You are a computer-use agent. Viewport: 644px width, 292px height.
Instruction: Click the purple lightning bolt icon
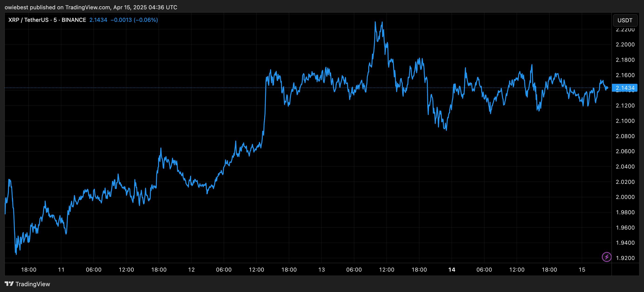tap(607, 257)
